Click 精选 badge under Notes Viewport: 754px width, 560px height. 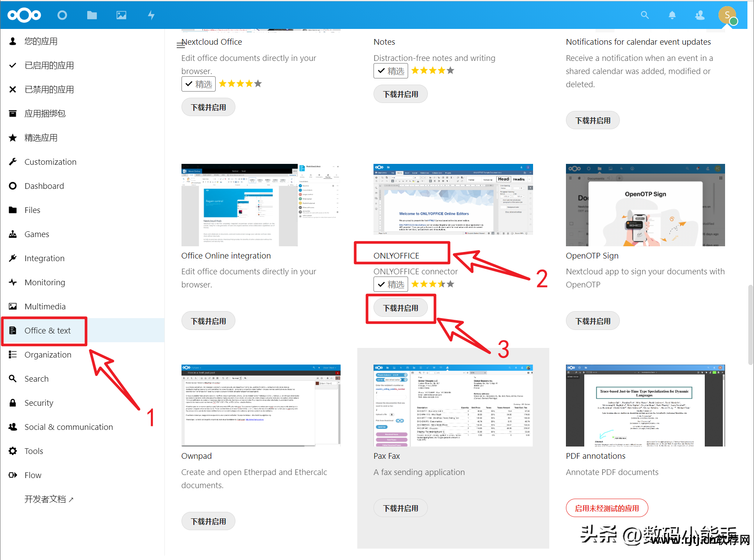(x=391, y=71)
